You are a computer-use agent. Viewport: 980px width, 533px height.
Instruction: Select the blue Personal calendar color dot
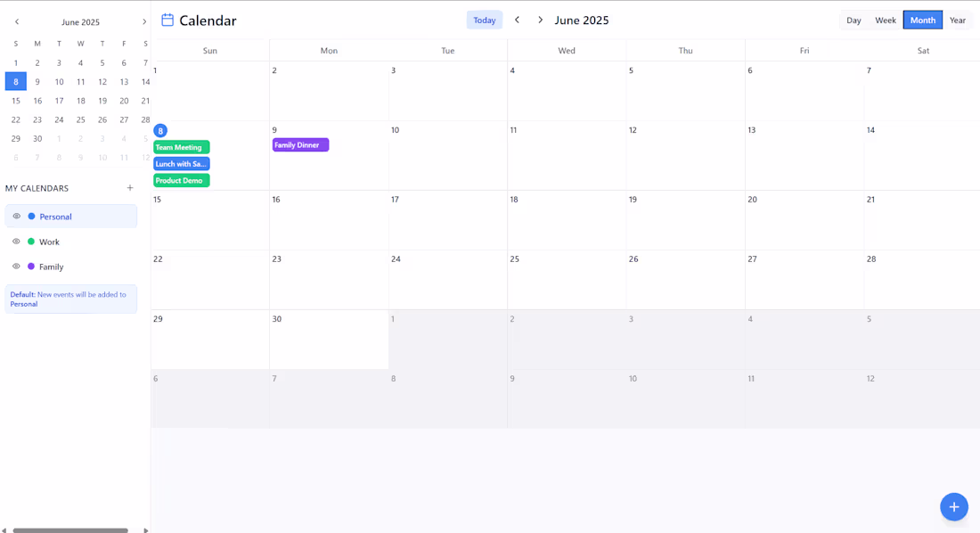pos(34,216)
